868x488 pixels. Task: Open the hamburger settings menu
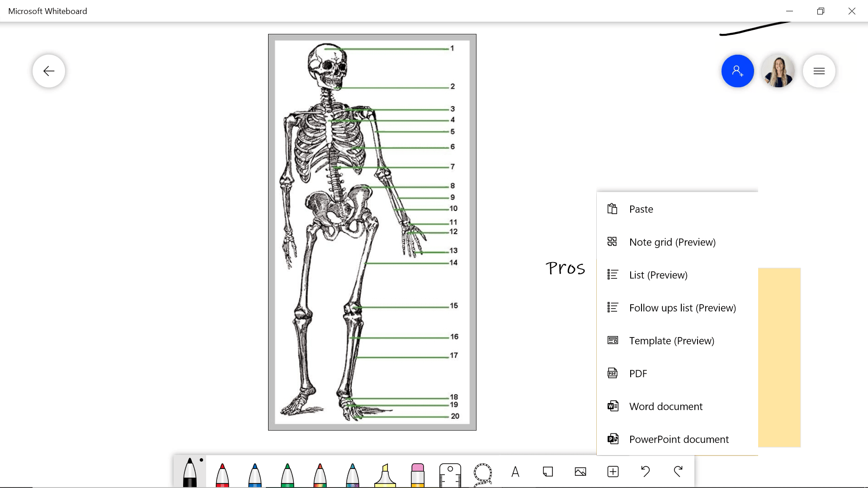tap(819, 71)
